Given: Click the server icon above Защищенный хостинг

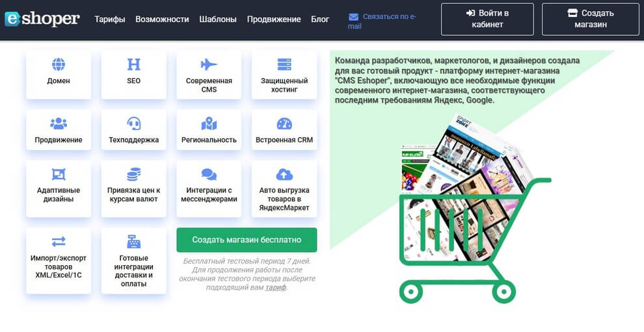Looking at the screenshot, I should pyautogui.click(x=284, y=64).
